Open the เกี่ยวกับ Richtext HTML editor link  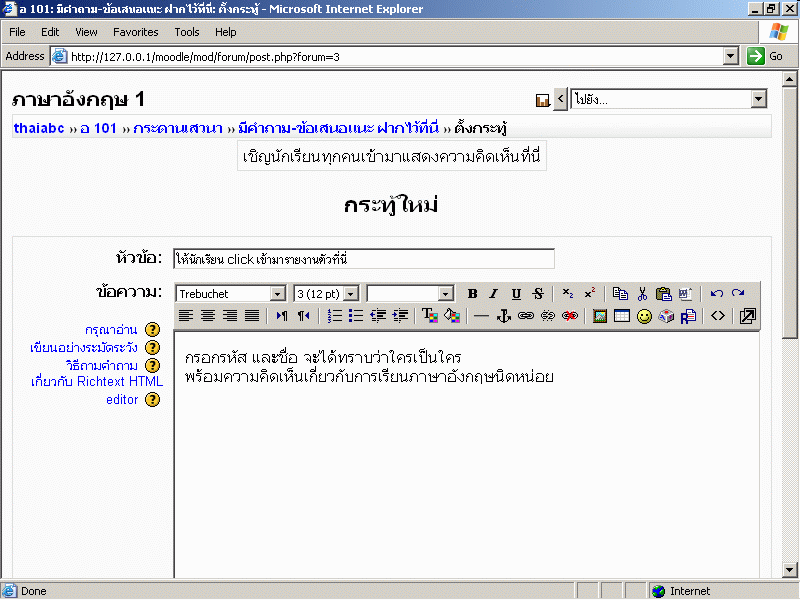[x=97, y=390]
